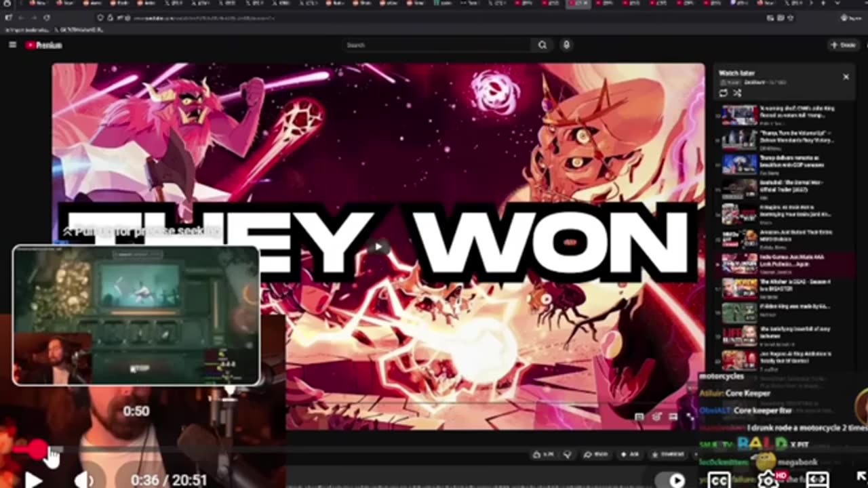Viewport: 868px width, 488px height.
Task: Click into the YouTube search box
Action: point(437,45)
